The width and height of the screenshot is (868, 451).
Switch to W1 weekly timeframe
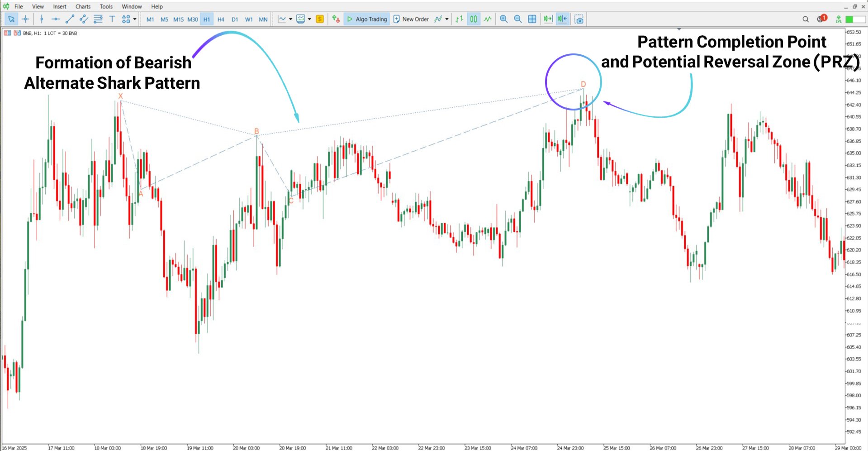coord(249,19)
